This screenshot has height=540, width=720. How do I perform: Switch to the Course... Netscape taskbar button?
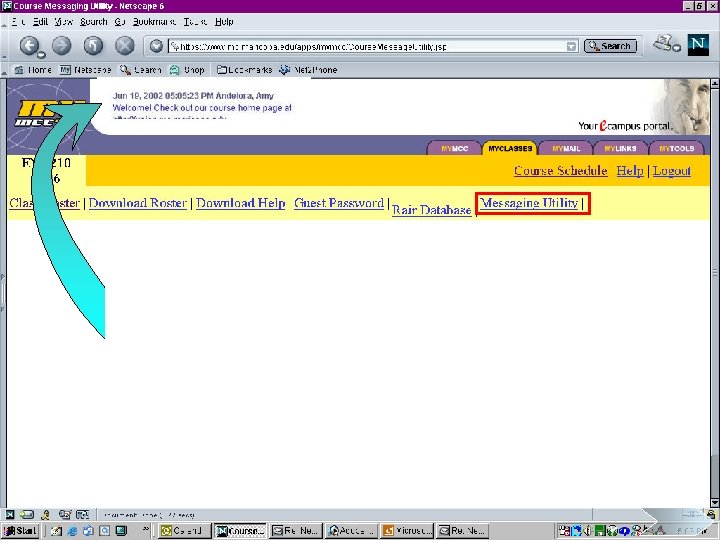[240, 531]
